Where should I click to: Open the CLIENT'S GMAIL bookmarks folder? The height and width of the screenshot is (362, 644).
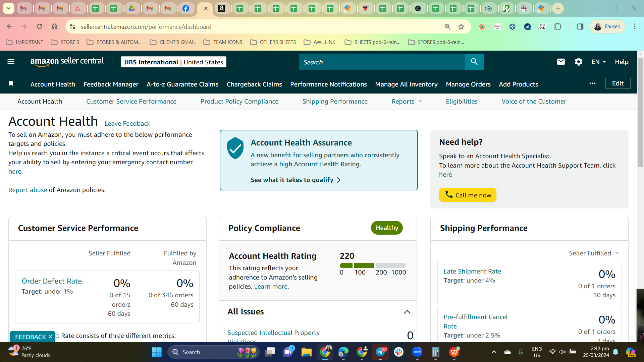tap(173, 42)
